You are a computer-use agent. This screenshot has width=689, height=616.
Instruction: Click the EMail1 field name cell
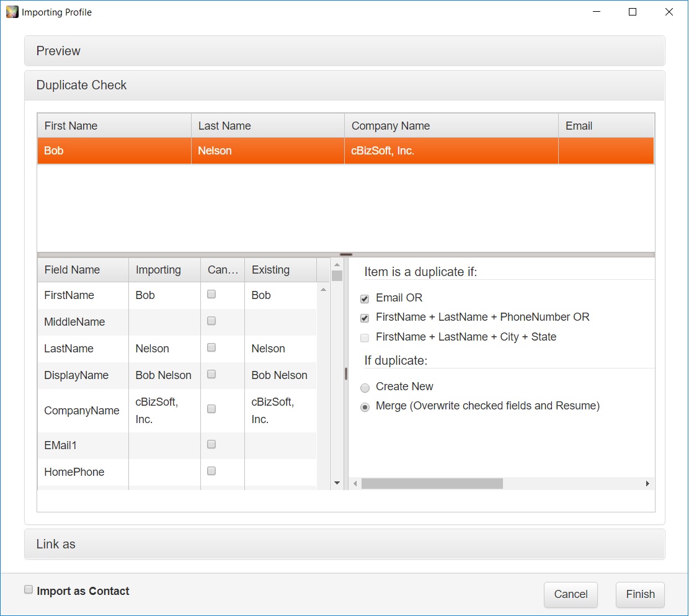(83, 445)
